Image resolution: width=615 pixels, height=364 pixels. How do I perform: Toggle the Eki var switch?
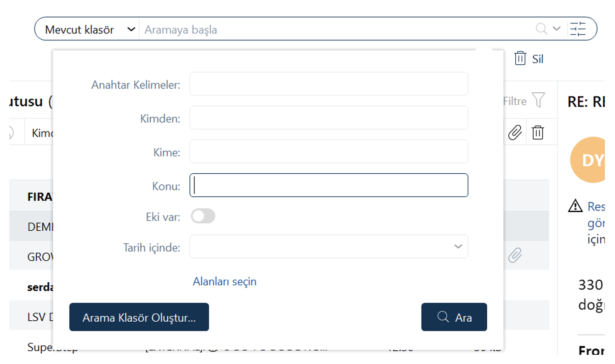click(x=203, y=216)
